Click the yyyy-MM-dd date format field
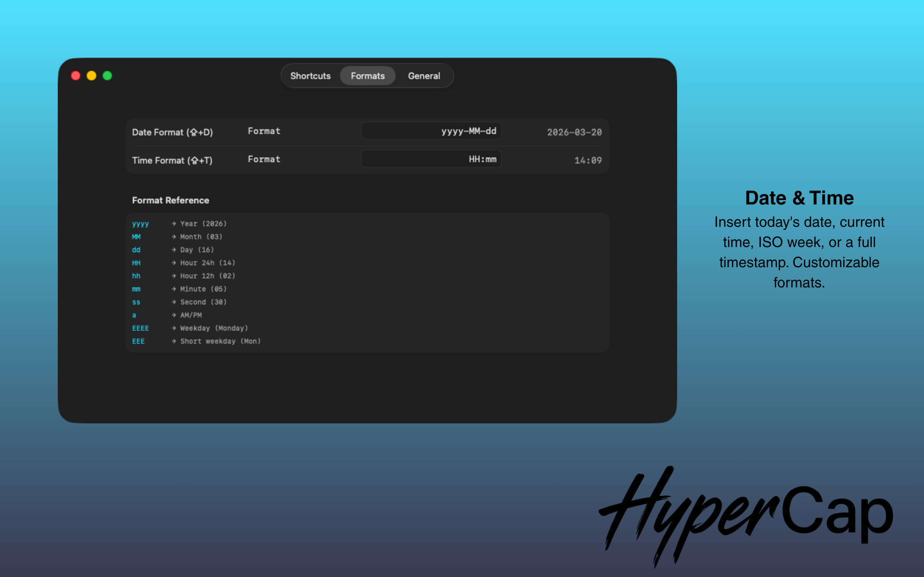This screenshot has height=577, width=924. click(x=431, y=131)
